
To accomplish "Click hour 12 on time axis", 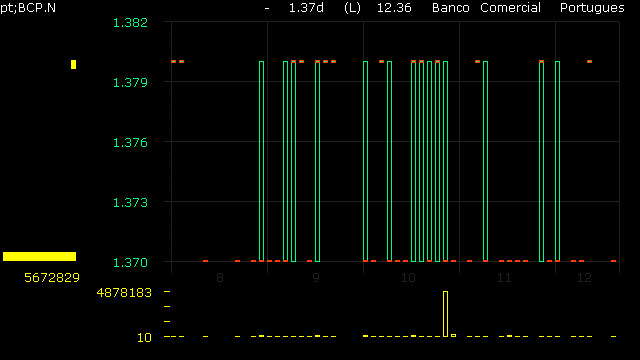I will 584,278.
